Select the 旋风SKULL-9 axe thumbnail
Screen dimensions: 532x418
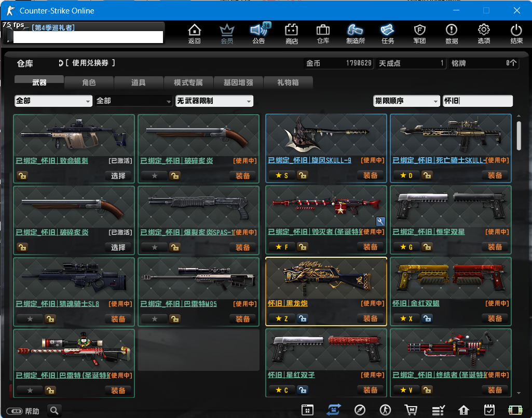click(326, 135)
